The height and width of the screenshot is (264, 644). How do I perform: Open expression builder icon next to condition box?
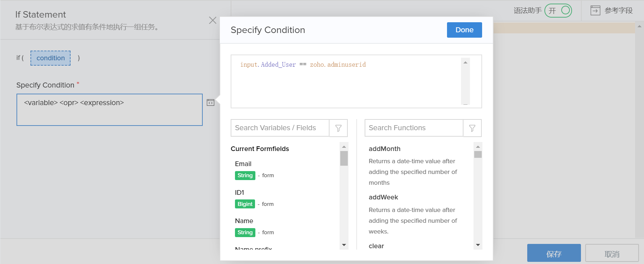(211, 103)
